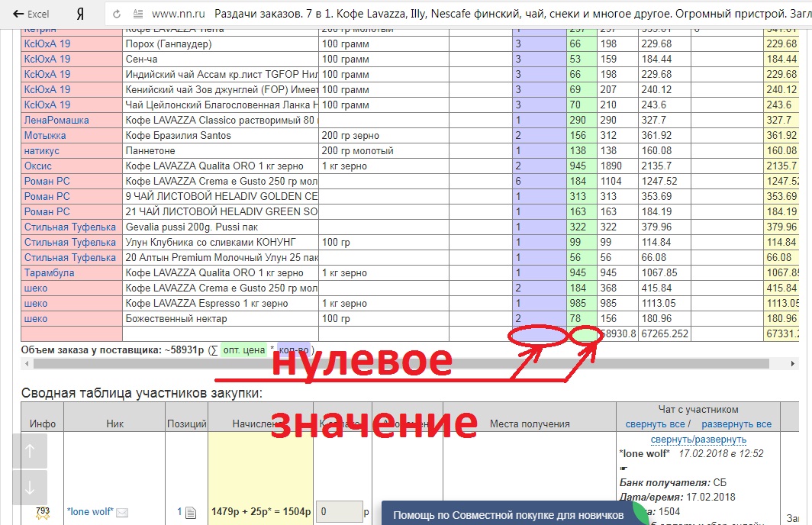Image resolution: width=812 pixels, height=525 pixels.
Task: Select "Кофе LAVAZZA Espresso 1 кг зерно" cell
Action: [221, 304]
